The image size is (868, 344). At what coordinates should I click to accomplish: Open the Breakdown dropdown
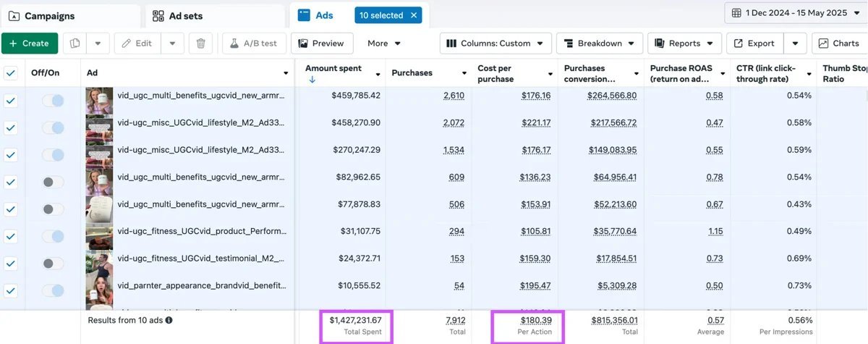click(600, 43)
